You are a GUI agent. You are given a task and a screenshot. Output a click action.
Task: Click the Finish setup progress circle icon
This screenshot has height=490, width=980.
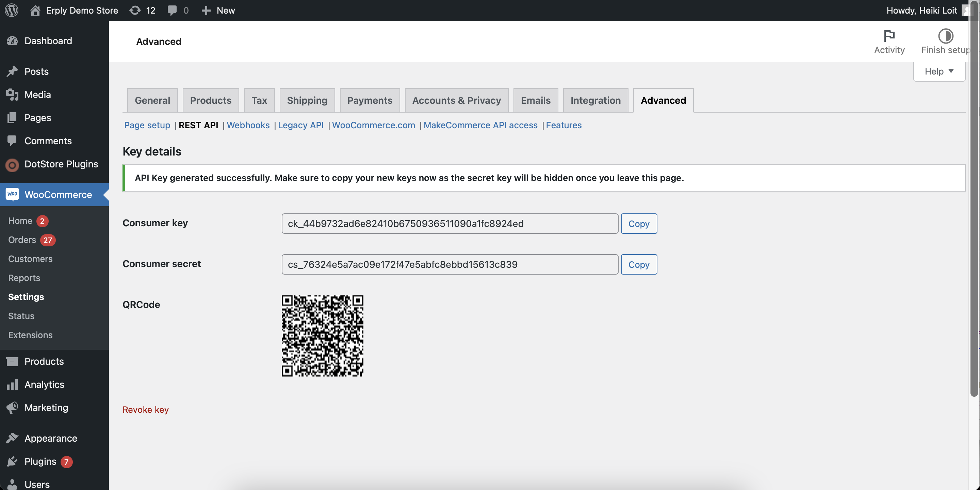[945, 36]
